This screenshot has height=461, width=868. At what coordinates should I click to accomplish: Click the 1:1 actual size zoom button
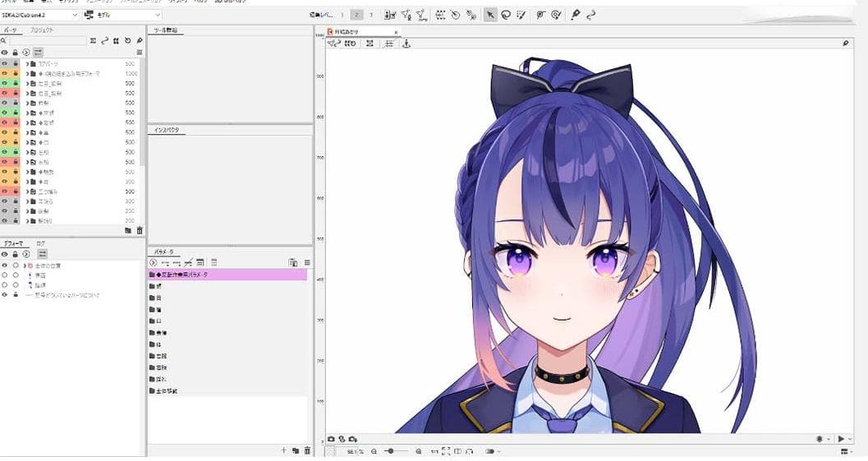tap(434, 452)
